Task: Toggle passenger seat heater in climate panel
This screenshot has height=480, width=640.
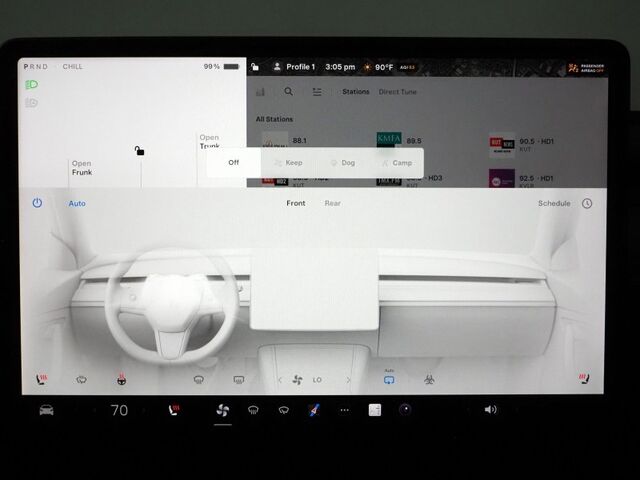Action: [584, 378]
